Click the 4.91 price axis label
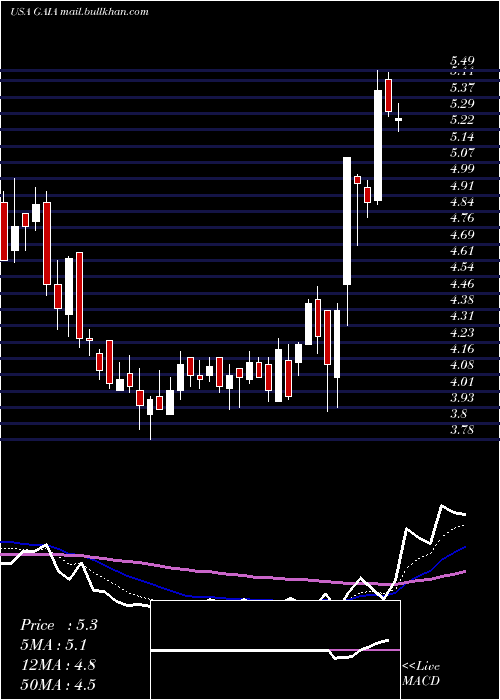 pos(462,186)
